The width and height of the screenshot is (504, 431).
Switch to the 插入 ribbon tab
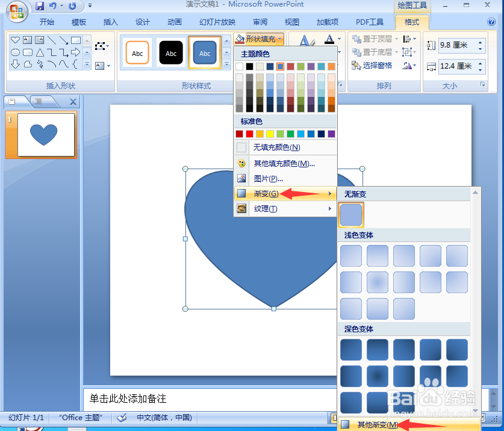(x=111, y=22)
